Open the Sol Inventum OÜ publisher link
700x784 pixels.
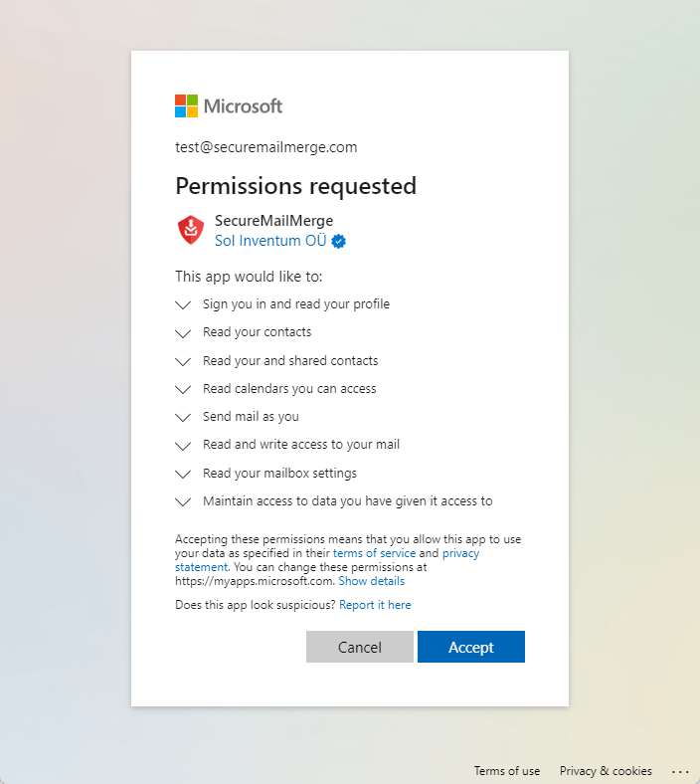point(271,241)
